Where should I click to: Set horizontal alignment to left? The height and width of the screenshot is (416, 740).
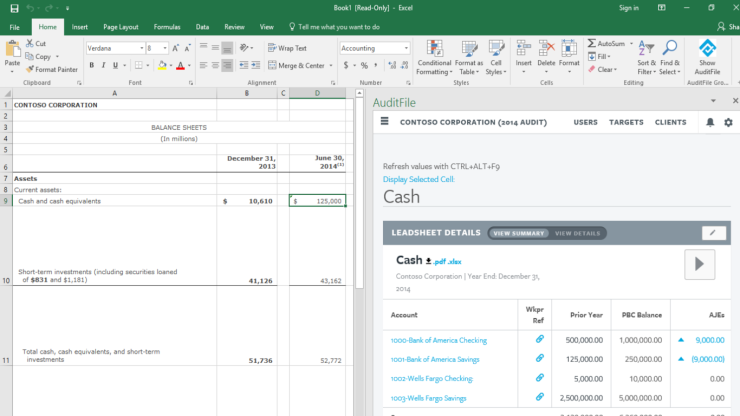click(x=203, y=65)
